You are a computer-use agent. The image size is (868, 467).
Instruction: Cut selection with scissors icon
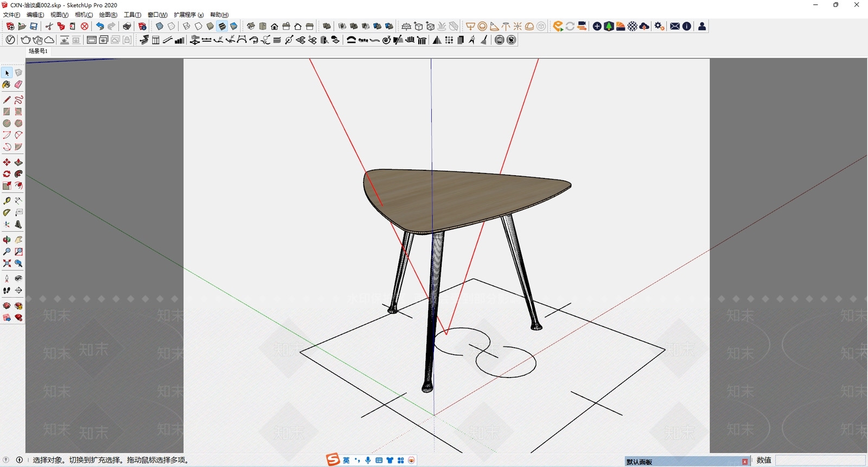coord(49,26)
